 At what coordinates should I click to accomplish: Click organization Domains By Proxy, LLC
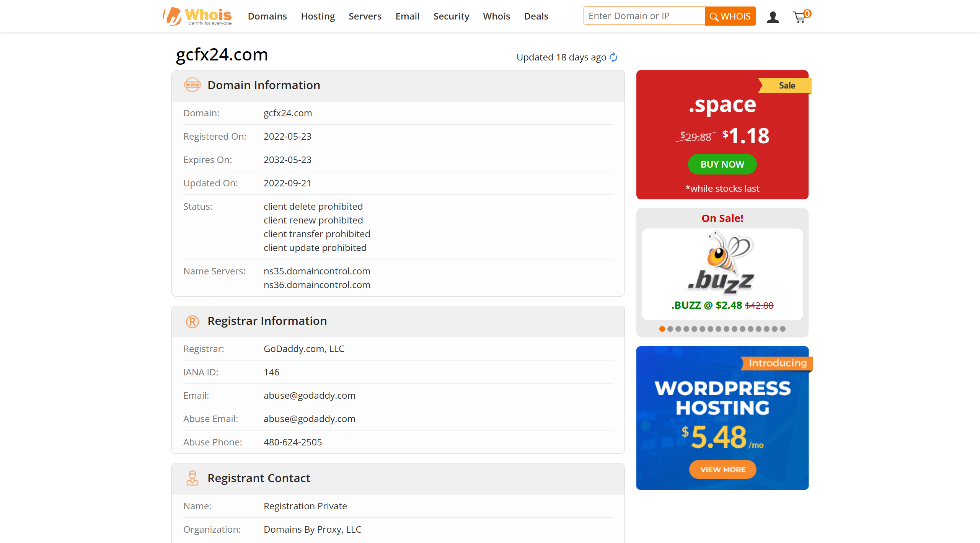point(312,529)
